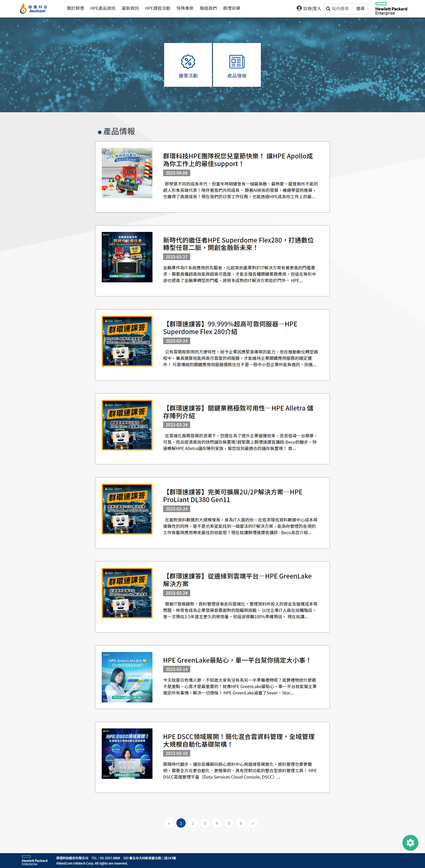Image resolution: width=425 pixels, height=868 pixels.
Task: Open the HPE Apollo 兒童節 article title
Action: click(238, 160)
